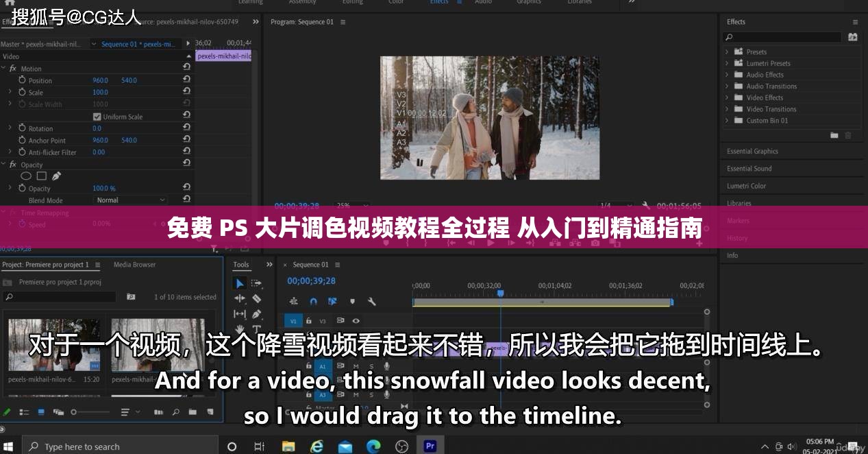868x454 pixels.
Task: Open the Blend Mode dropdown set to Normal
Action: 129,200
